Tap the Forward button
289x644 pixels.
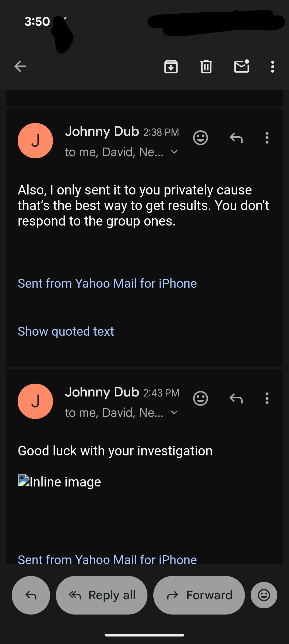pos(199,595)
